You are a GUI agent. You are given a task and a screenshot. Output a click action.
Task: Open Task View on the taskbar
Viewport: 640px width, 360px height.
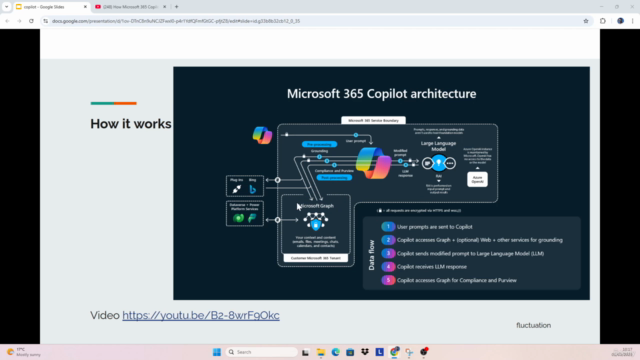[305, 352]
